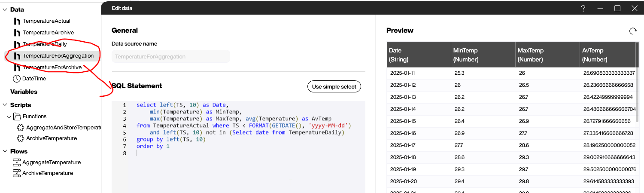
Task: Click the TemperatureForAggregation data source icon
Action: tap(17, 56)
